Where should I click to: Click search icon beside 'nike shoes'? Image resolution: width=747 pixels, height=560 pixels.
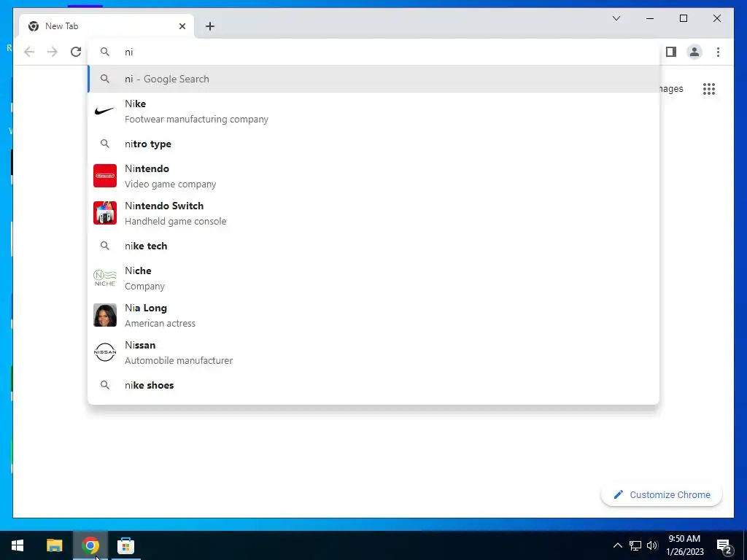pos(105,385)
